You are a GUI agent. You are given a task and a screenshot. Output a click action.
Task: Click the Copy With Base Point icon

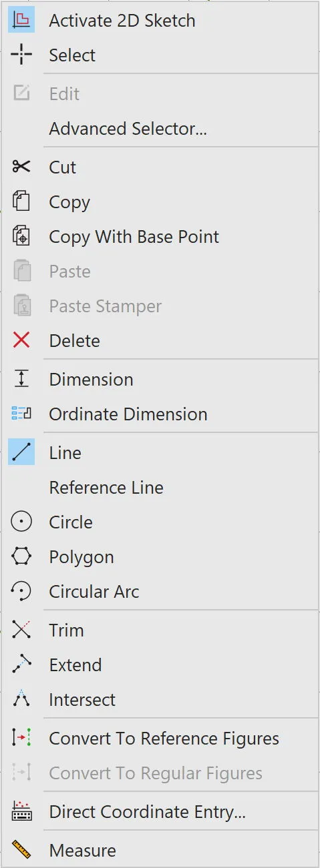coord(21,236)
